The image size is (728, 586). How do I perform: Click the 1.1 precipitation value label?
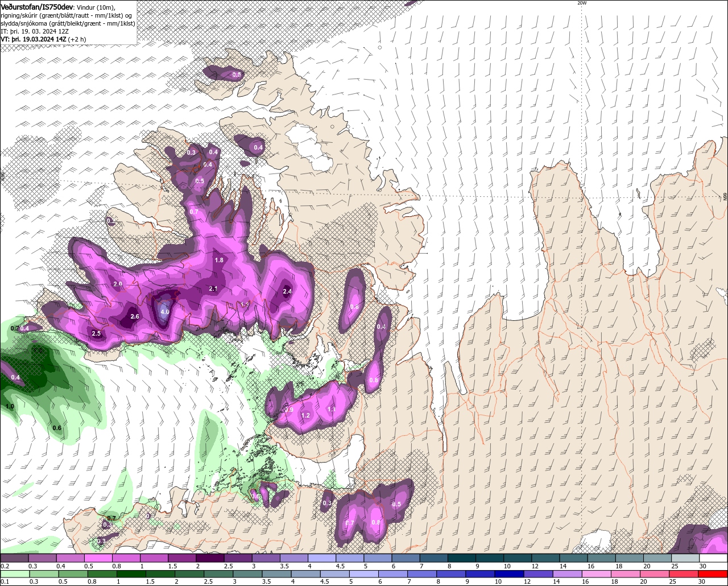pyautogui.click(x=332, y=409)
